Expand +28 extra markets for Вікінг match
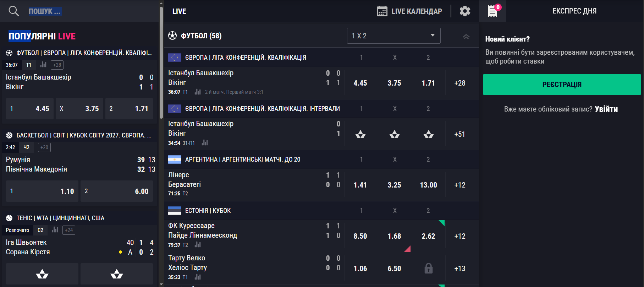The height and width of the screenshot is (287, 644). (x=460, y=83)
